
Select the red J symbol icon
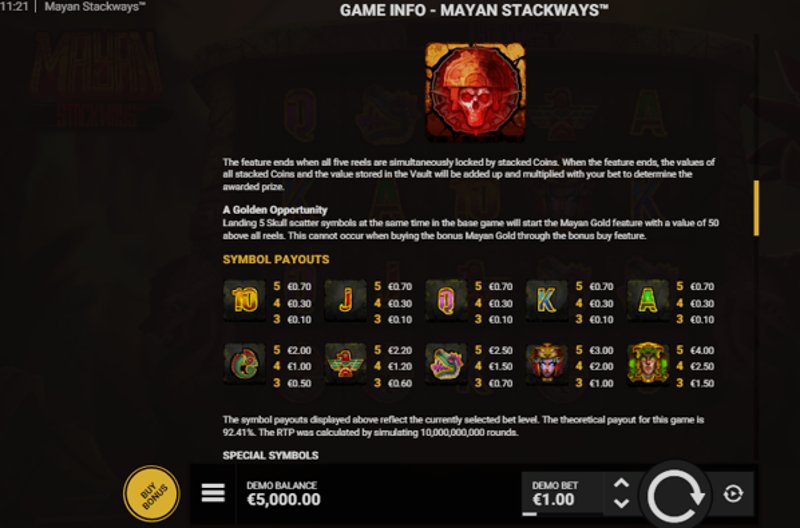(345, 300)
